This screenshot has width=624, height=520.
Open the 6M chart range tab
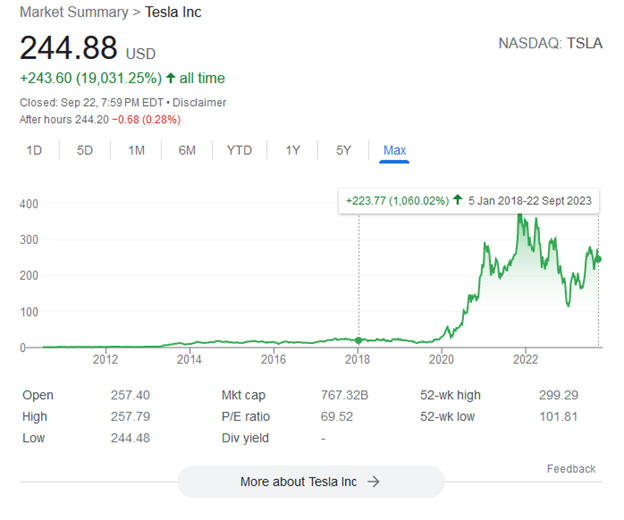click(x=187, y=150)
